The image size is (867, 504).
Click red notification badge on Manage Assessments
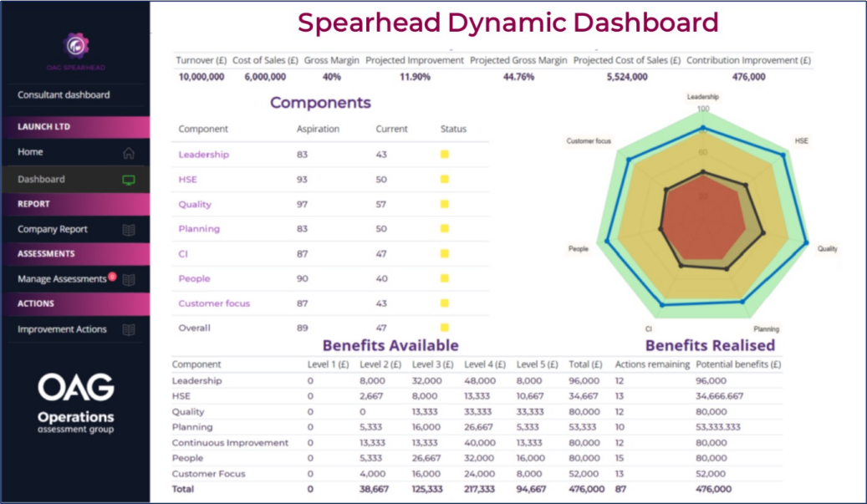coord(111,276)
